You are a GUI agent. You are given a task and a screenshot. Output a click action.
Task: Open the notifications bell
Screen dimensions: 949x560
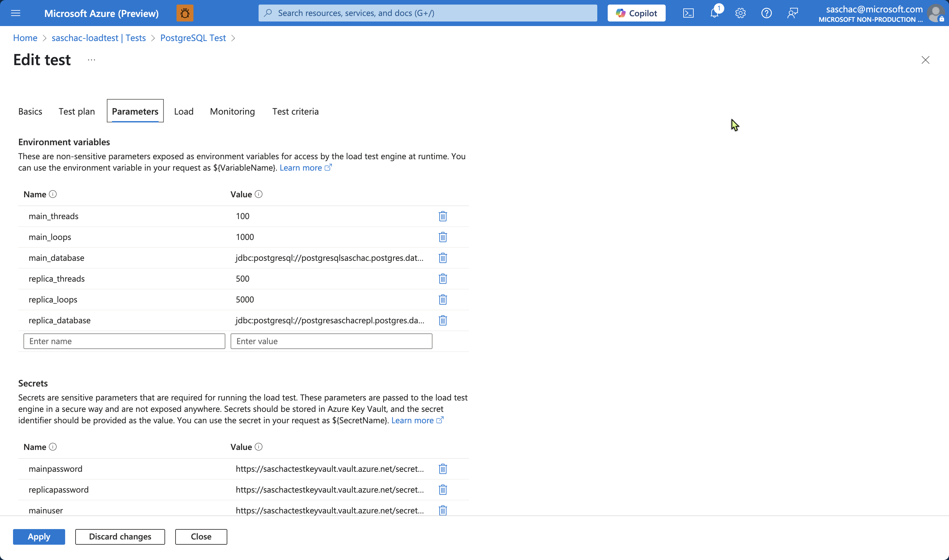point(714,13)
